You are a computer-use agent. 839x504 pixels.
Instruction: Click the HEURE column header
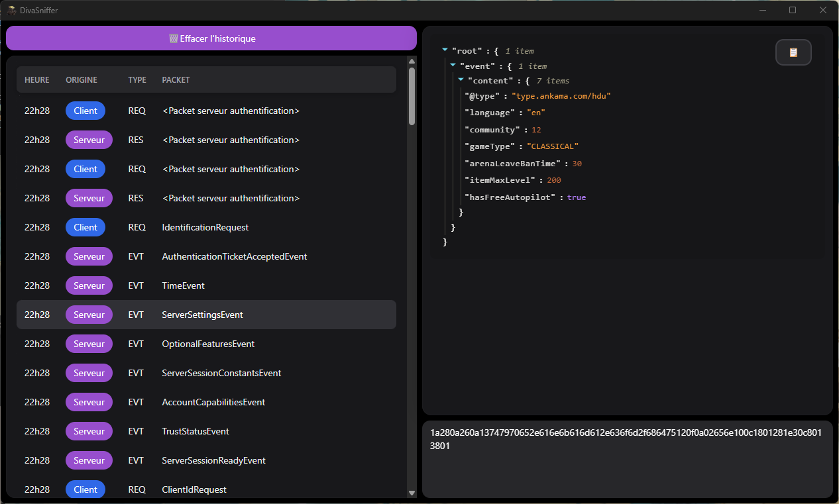(37, 79)
